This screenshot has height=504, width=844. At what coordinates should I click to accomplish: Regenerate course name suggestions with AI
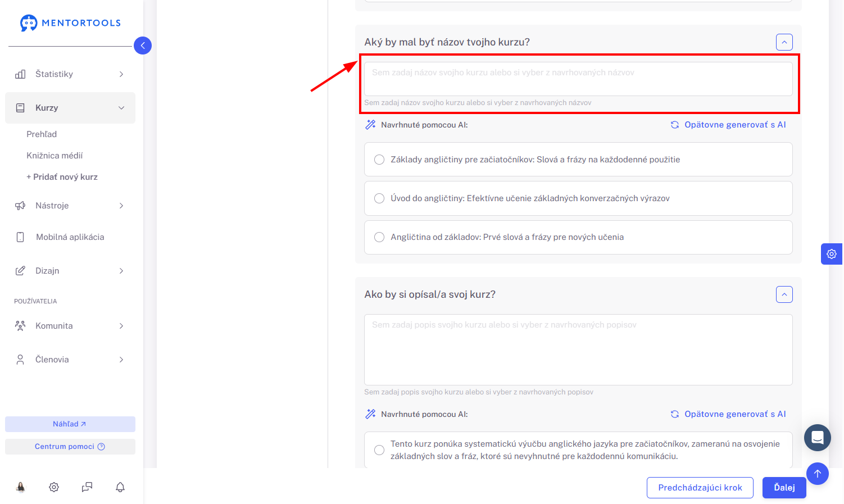tap(729, 125)
